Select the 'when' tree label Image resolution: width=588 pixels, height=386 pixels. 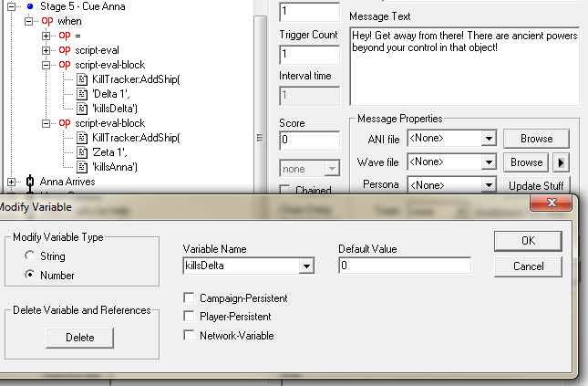coord(69,21)
